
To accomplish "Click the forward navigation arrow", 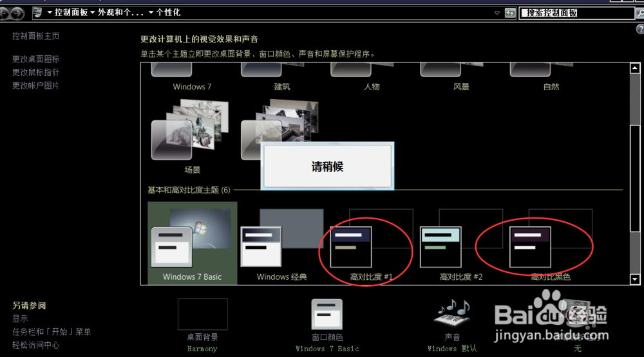I will [17, 14].
